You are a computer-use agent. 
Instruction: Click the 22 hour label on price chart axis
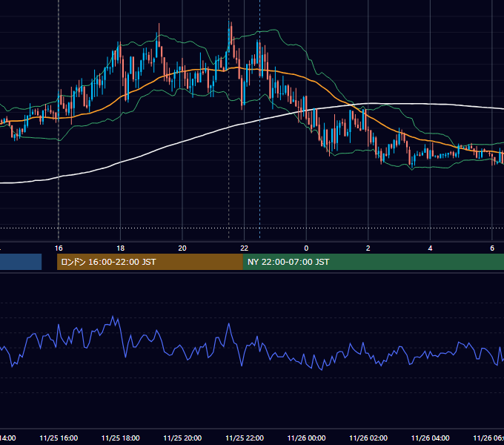[x=245, y=248]
